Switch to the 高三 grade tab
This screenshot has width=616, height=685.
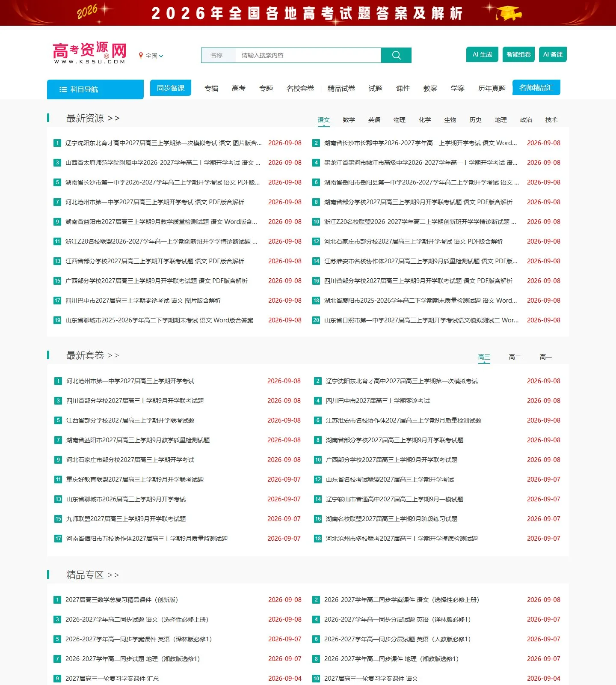click(484, 357)
